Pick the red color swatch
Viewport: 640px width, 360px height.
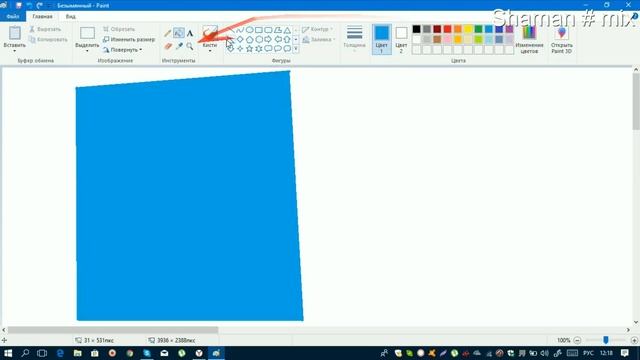coord(447,29)
